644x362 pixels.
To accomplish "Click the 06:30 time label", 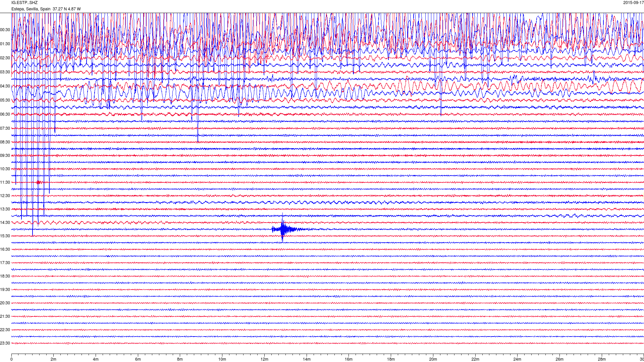I will click(5, 114).
